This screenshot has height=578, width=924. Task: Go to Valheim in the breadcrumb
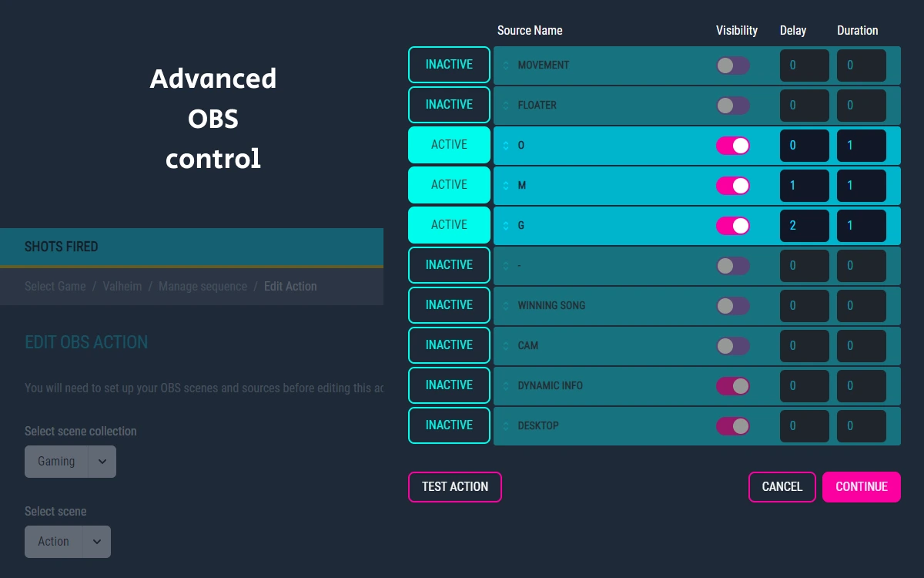(122, 287)
